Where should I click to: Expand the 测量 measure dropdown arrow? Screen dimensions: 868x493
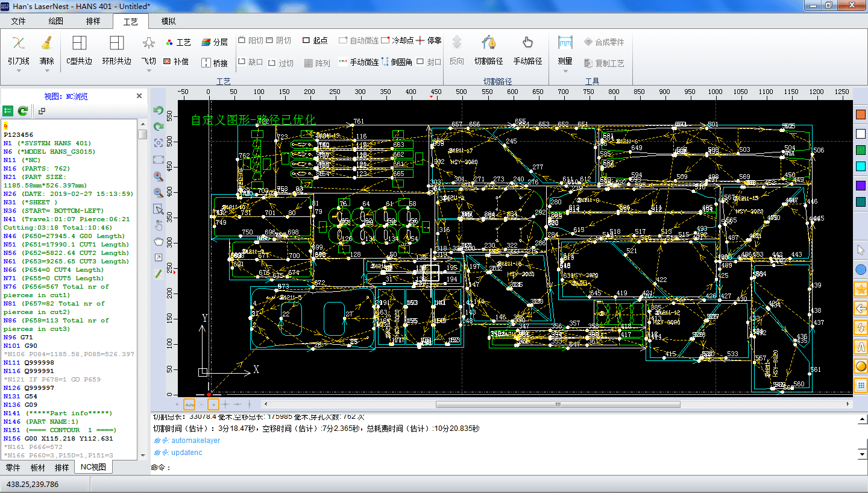[x=565, y=71]
